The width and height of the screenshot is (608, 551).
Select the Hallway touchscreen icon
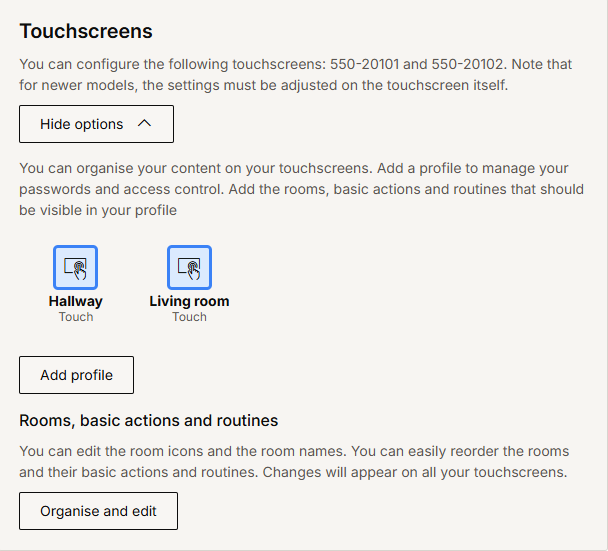coord(75,268)
